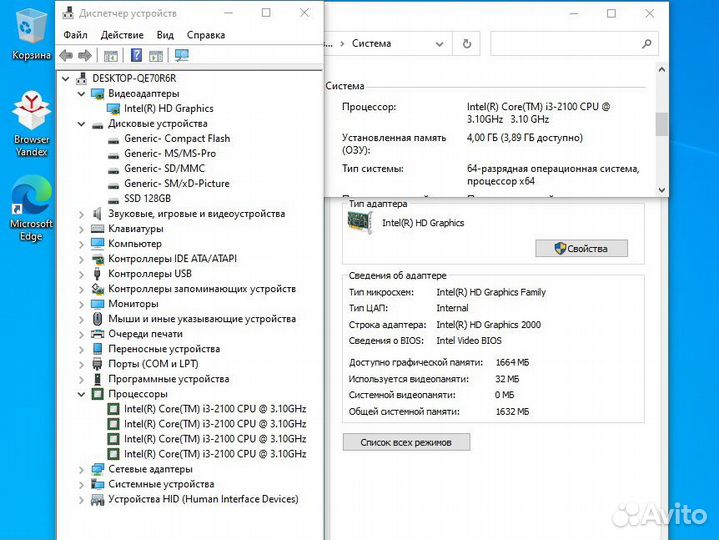Click the Intel(R) HD Graphics 2000 adapter string
Viewport: 719px width, 540px height.
click(x=488, y=325)
